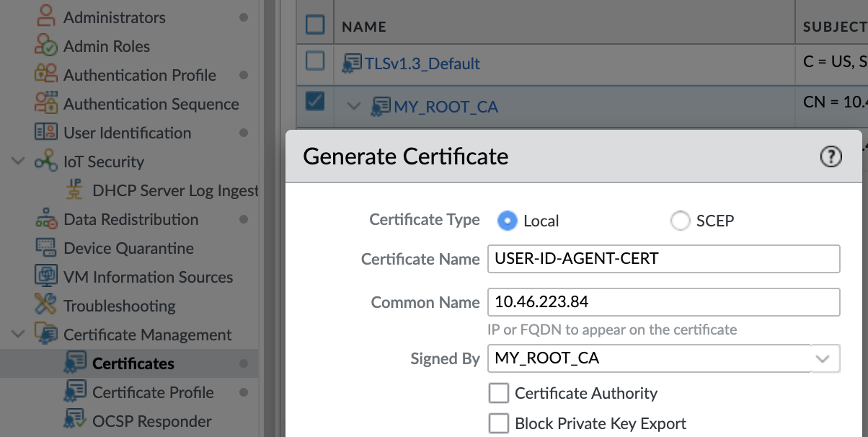Viewport: 868px width, 437px height.
Task: Uncheck the MY_ROOT_CA row checkbox
Action: (x=315, y=102)
